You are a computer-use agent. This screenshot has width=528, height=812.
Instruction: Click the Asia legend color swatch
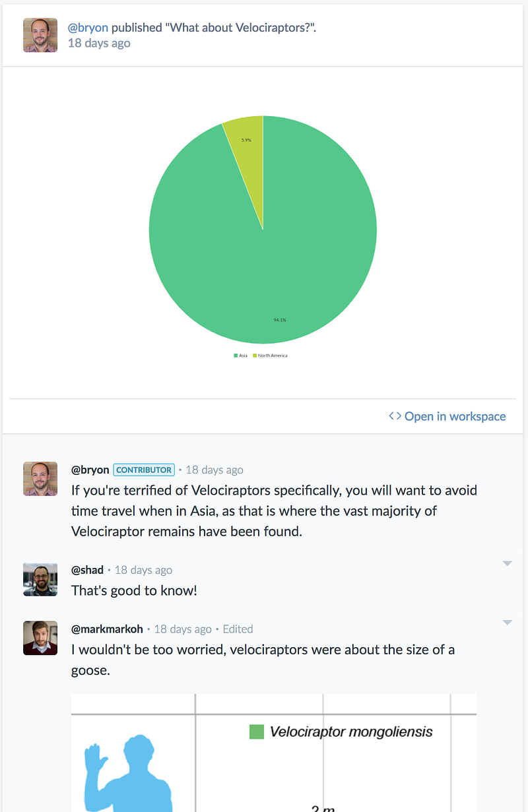(x=236, y=356)
